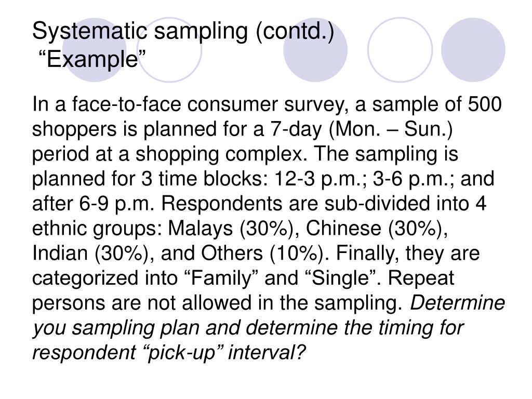Click the text '(Mon. – Sun.)'
This screenshot has width=532, height=399.
(x=391, y=129)
